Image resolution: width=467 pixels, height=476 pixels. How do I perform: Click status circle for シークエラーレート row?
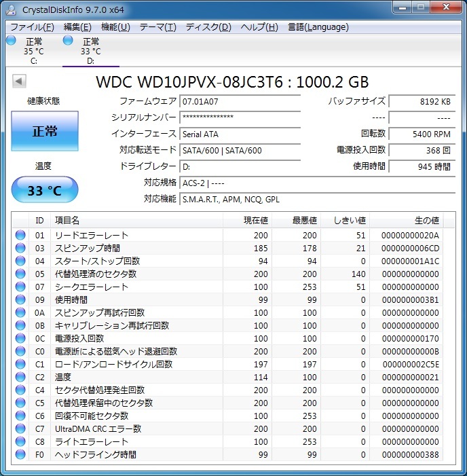click(x=20, y=287)
